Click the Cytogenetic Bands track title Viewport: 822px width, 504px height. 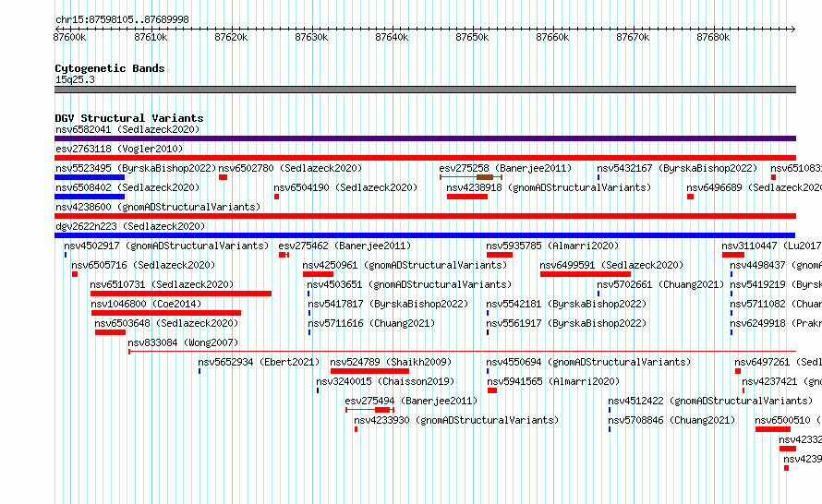[x=110, y=68]
